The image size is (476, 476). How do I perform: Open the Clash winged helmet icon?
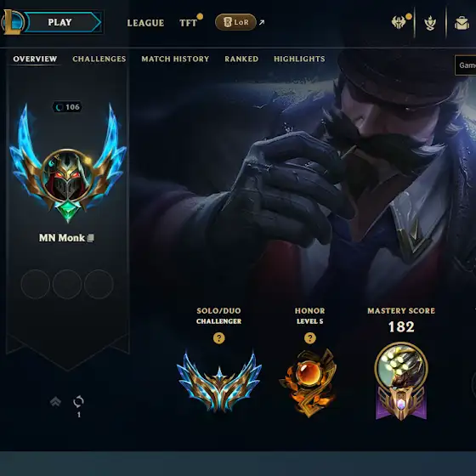coord(399,22)
